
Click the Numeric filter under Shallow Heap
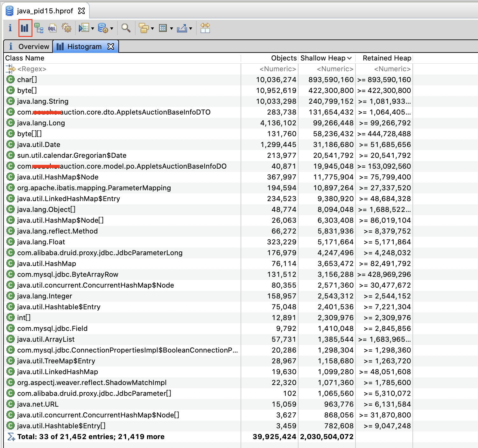[x=327, y=69]
